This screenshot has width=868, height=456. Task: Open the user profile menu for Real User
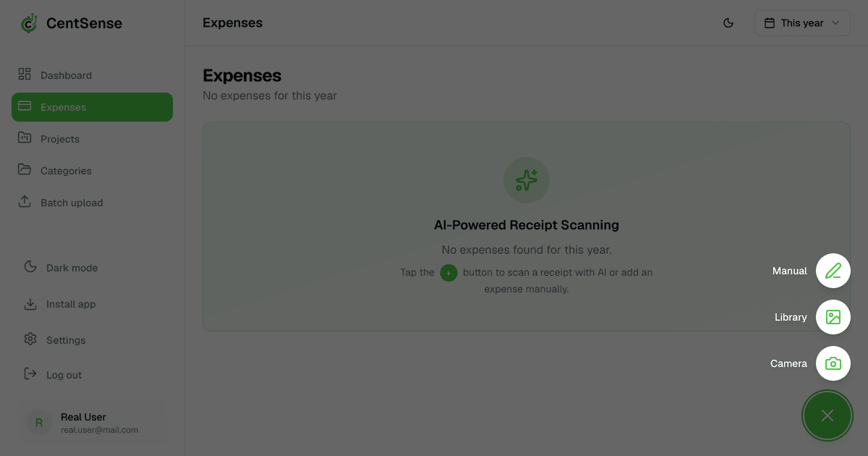click(91, 422)
